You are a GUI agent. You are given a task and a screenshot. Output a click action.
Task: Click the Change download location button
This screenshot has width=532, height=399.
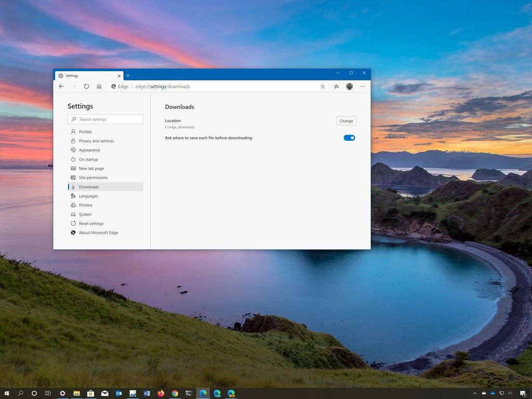click(345, 121)
